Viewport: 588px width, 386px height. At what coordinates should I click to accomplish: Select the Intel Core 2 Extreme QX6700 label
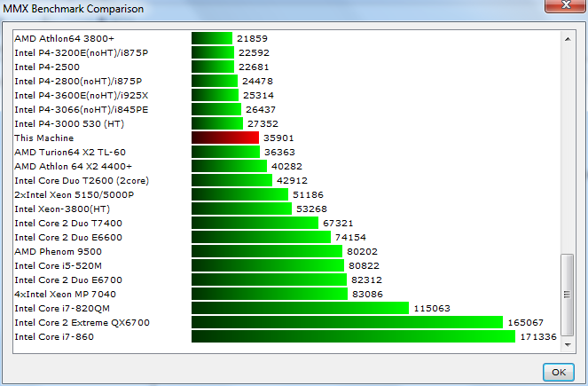pyautogui.click(x=82, y=323)
